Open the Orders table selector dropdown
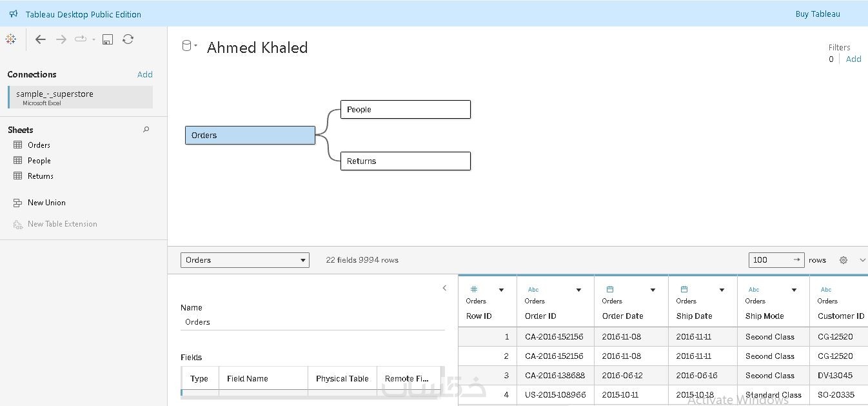This screenshot has height=406, width=868. click(245, 260)
